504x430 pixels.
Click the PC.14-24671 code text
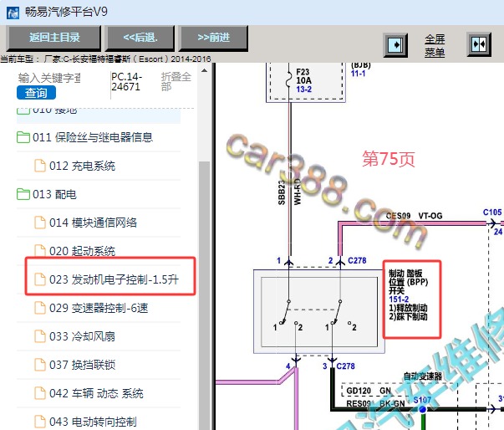(x=126, y=82)
